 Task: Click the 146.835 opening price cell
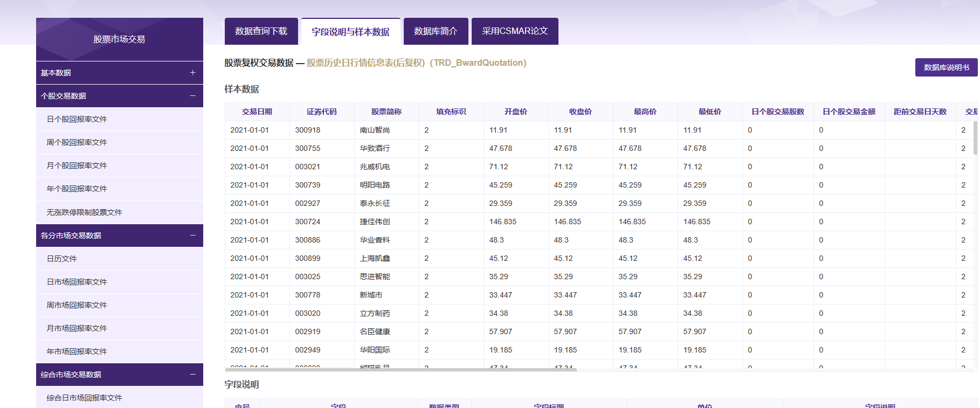516,222
